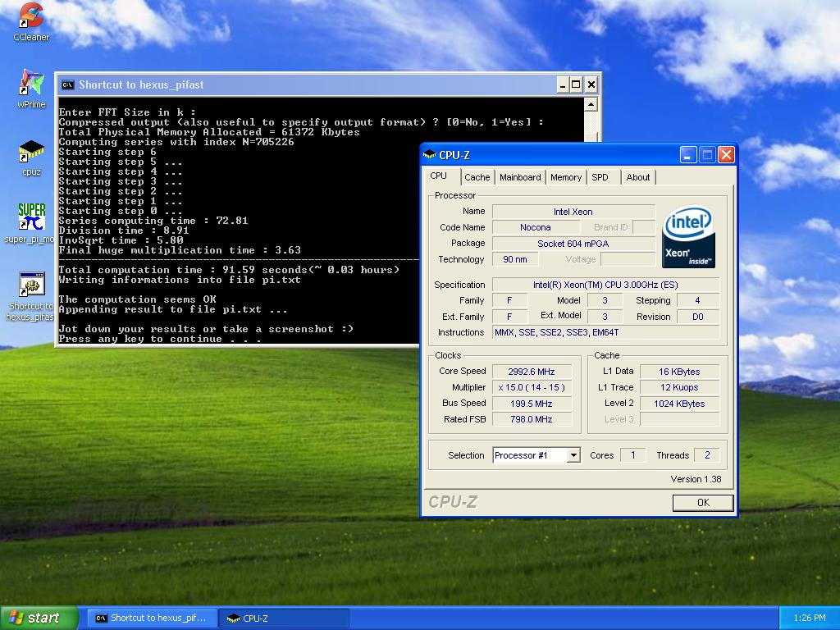Click the Package value 'Socket 604 mPGA'
Screen dimensions: 840x630
point(573,243)
